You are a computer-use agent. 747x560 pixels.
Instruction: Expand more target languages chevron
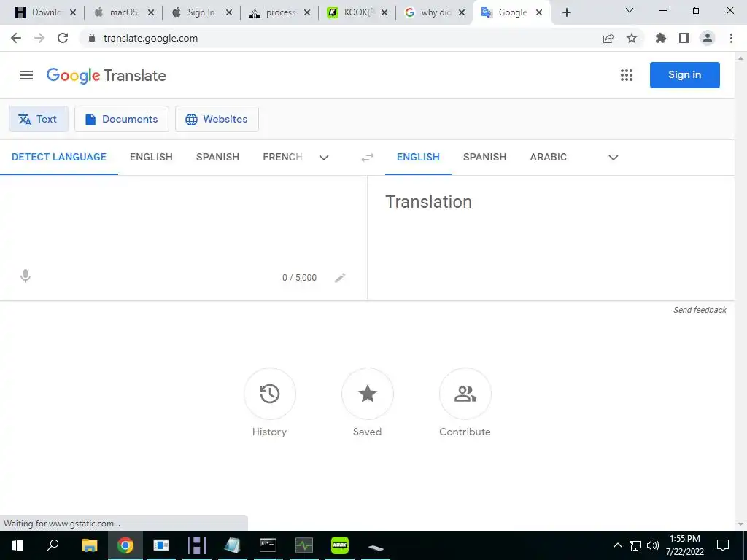(614, 157)
